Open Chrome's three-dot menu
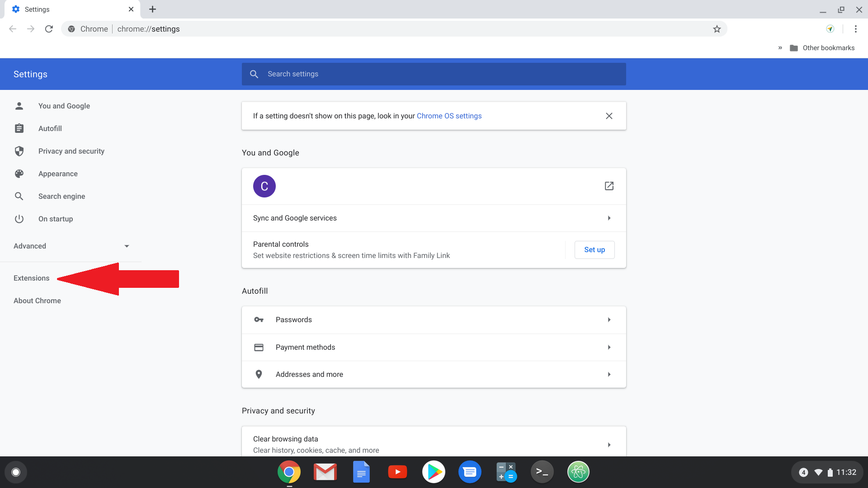This screenshot has width=868, height=488. point(856,28)
